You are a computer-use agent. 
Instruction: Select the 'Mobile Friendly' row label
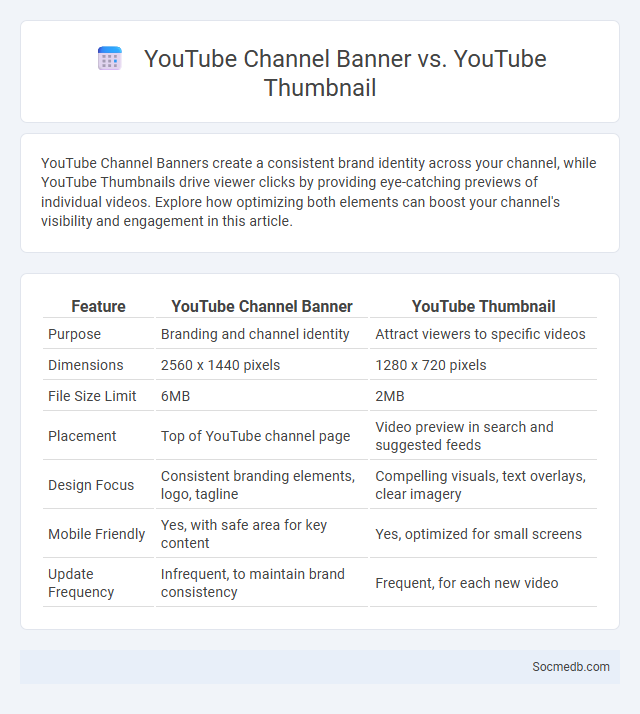97,534
